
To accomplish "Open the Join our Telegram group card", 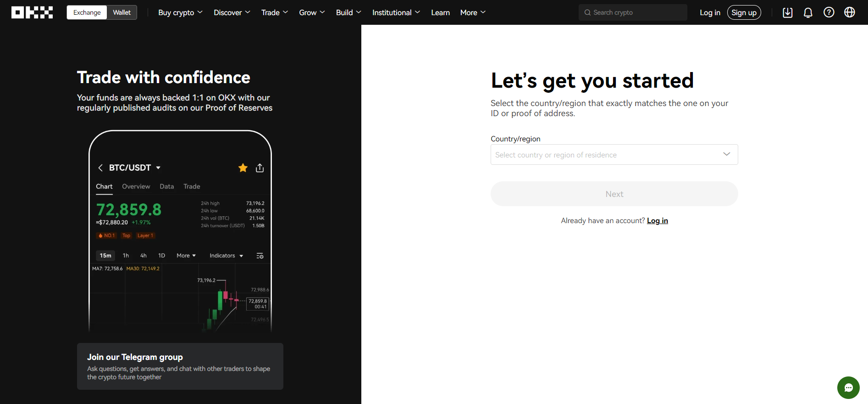I will pyautogui.click(x=180, y=366).
